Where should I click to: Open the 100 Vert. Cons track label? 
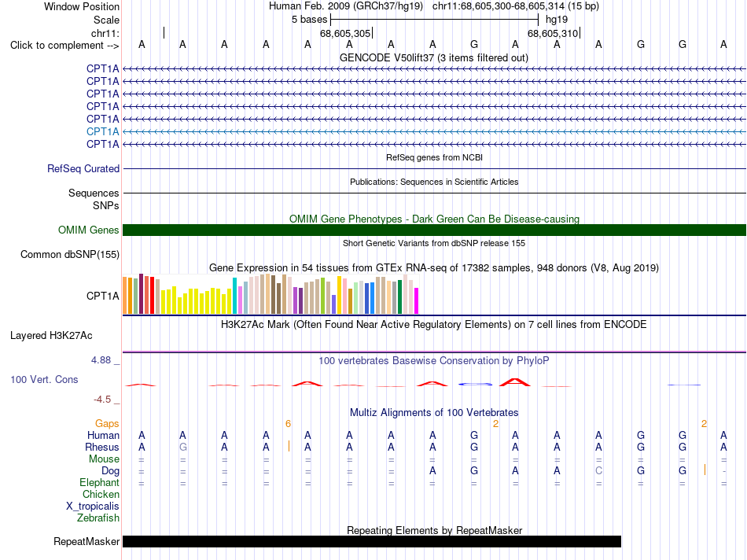click(44, 379)
